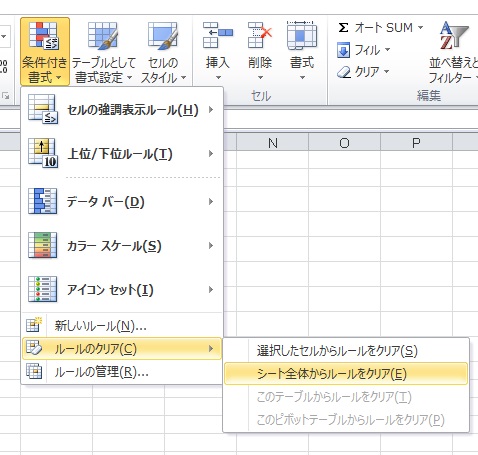Image resolution: width=478 pixels, height=455 pixels.
Task: Click the 削除 cells icon
Action: click(260, 35)
